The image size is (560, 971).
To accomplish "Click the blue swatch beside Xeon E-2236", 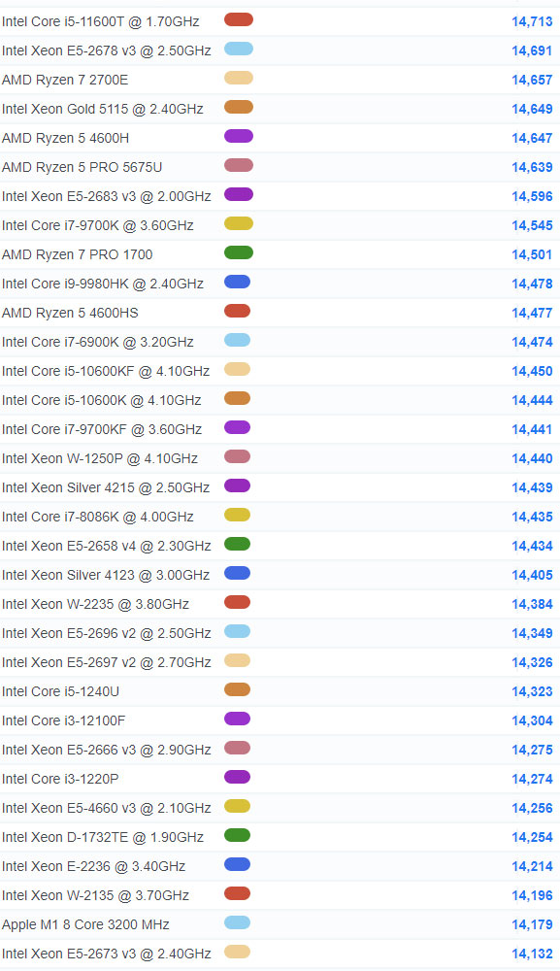I will 237,864.
